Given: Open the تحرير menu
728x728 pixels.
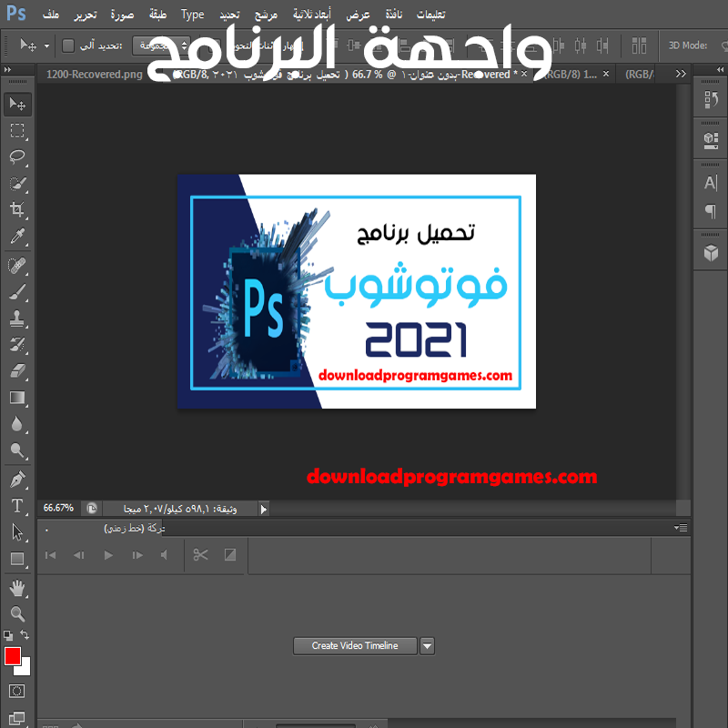Looking at the screenshot, I should (x=86, y=15).
